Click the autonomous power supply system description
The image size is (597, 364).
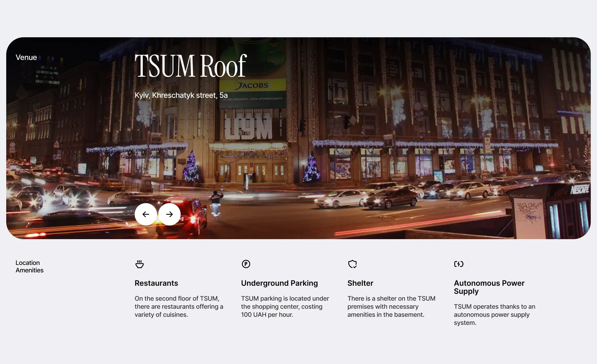tap(494, 315)
